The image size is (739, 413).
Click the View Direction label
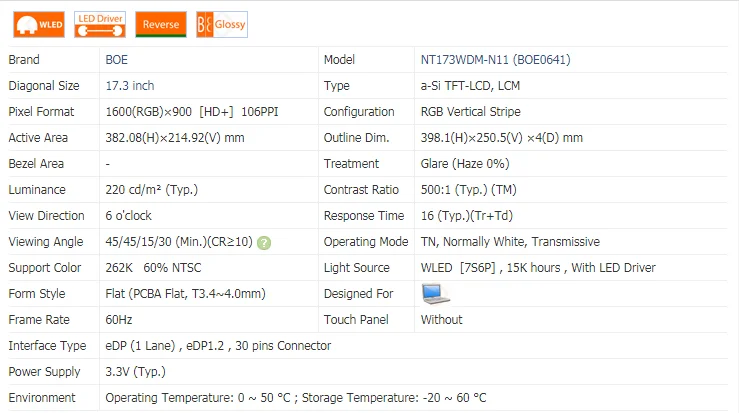click(x=46, y=215)
